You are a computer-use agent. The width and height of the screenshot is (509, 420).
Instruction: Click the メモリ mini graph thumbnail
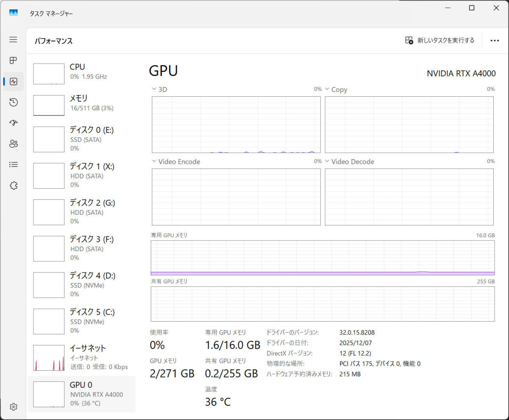[x=49, y=105]
